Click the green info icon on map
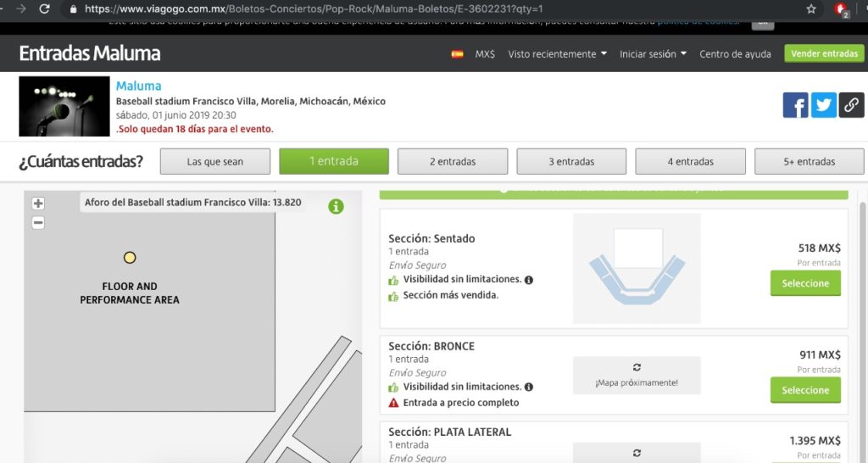 (336, 207)
